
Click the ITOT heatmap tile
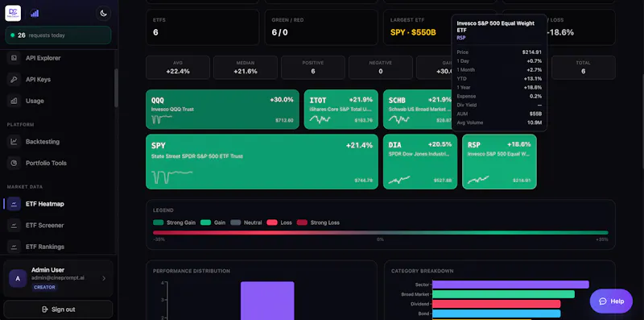tap(341, 110)
